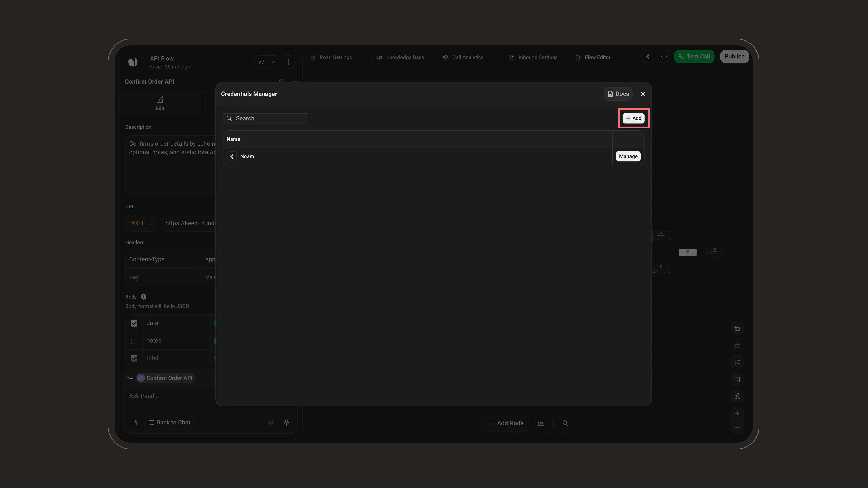The image size is (868, 488).
Task: Uncheck the total body field checkbox
Action: (134, 358)
